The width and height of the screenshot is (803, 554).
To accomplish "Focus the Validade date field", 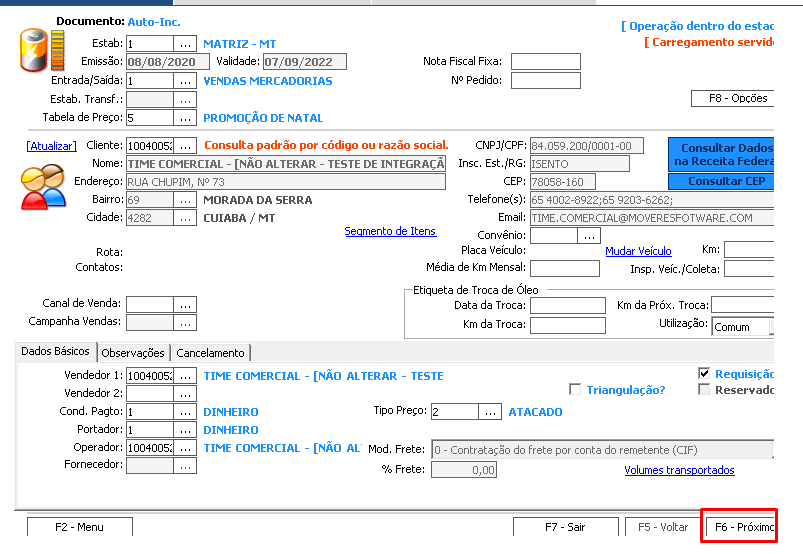I will [x=305, y=62].
